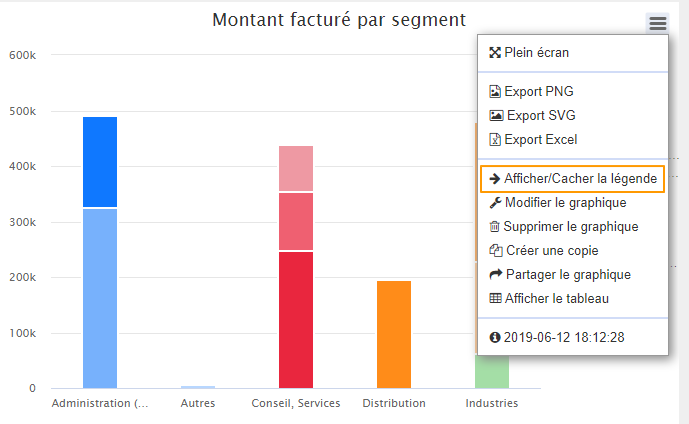Choose Supprimer le graphique from menu
The width and height of the screenshot is (689, 424).
pos(571,226)
